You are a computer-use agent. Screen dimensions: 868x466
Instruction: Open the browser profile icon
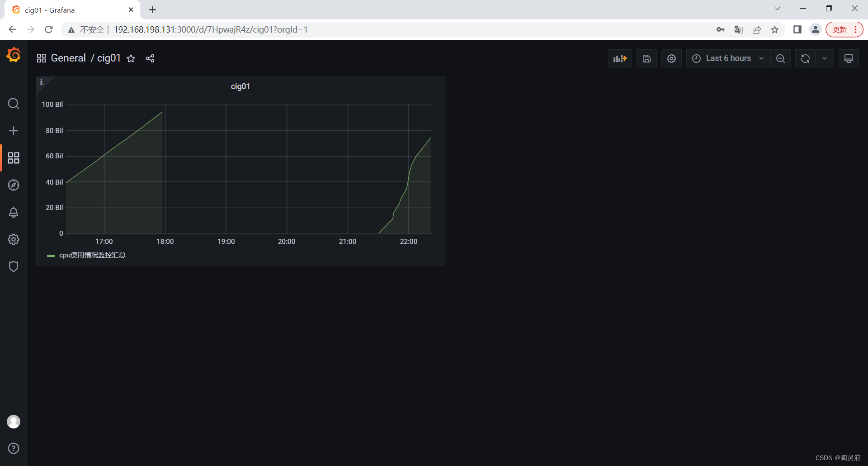(816, 29)
